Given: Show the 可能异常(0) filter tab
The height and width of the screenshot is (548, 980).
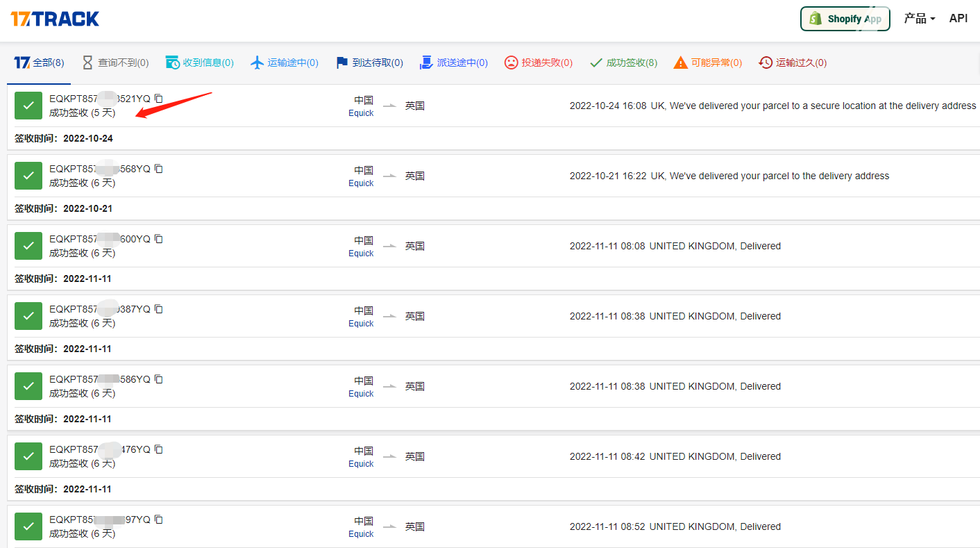Looking at the screenshot, I should [707, 63].
